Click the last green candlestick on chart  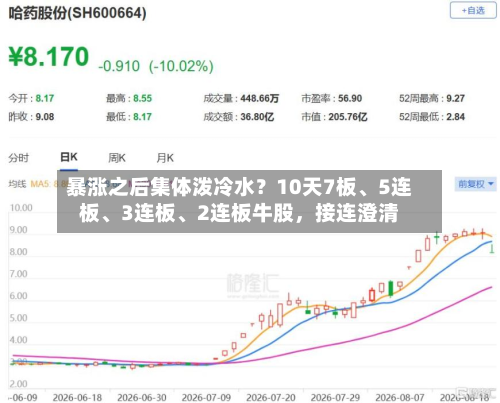click(492, 248)
